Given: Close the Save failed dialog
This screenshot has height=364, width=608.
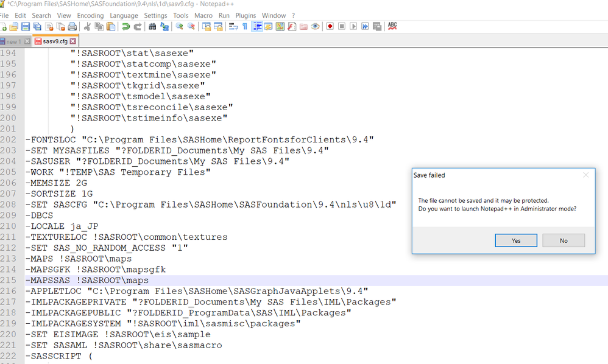Looking at the screenshot, I should tap(586, 175).
